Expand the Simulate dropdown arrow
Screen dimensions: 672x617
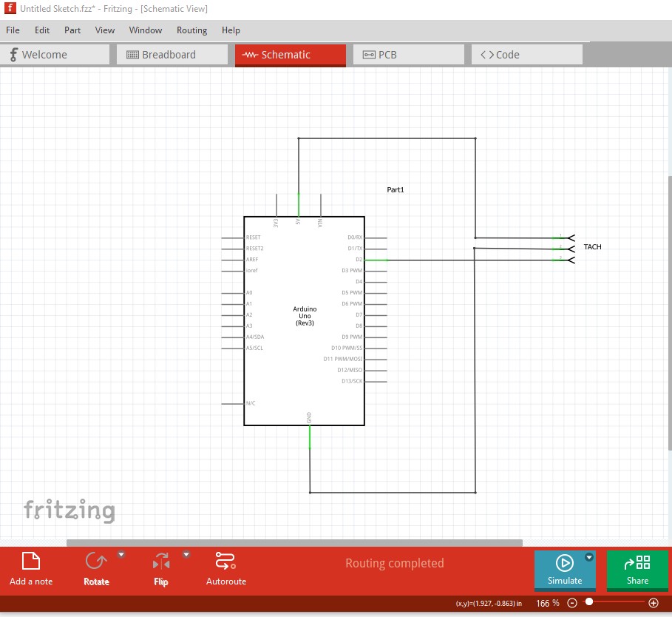(x=589, y=557)
